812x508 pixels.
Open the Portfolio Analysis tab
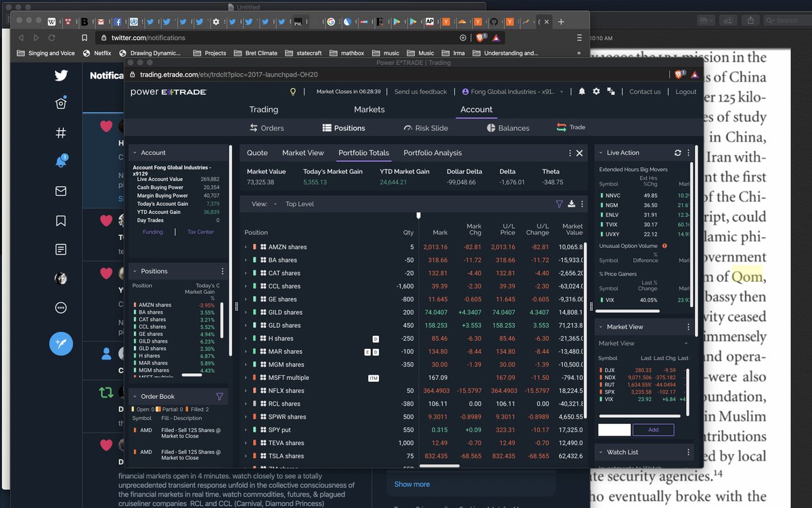(432, 153)
